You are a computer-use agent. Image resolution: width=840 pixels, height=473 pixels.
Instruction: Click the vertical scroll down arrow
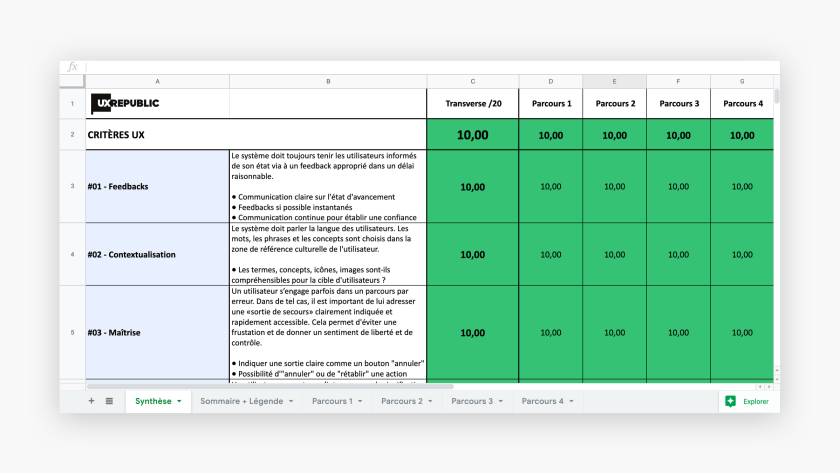[x=777, y=379]
